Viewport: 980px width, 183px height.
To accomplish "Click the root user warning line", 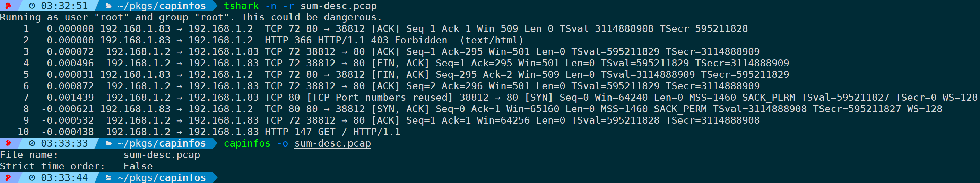I will click(x=191, y=17).
